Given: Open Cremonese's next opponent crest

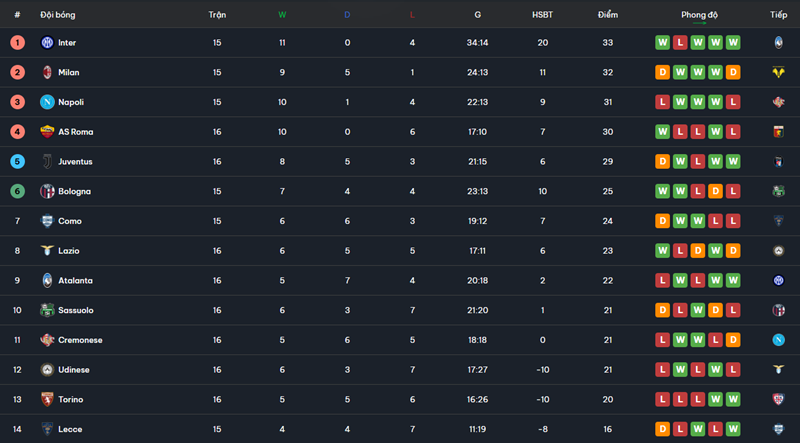Looking at the screenshot, I should (778, 340).
